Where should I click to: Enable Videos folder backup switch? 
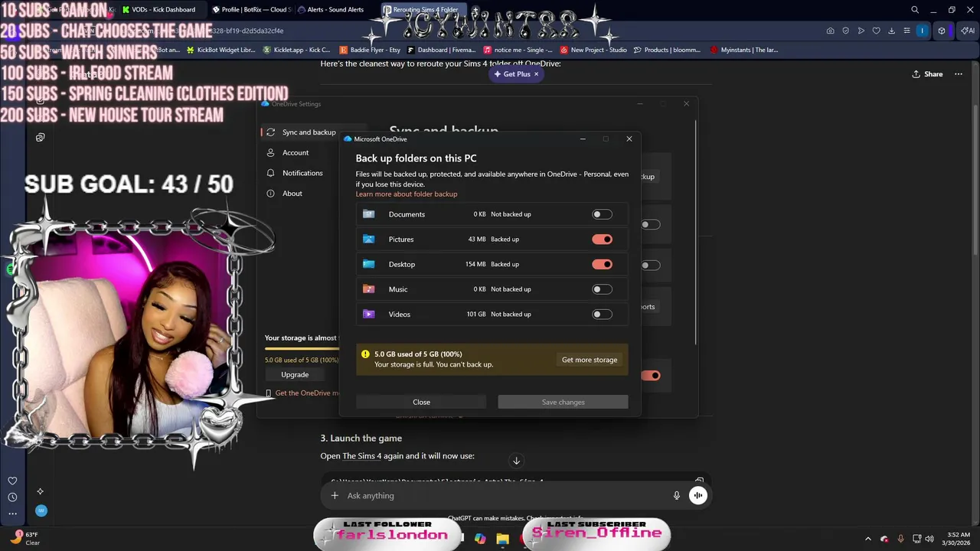pos(602,315)
